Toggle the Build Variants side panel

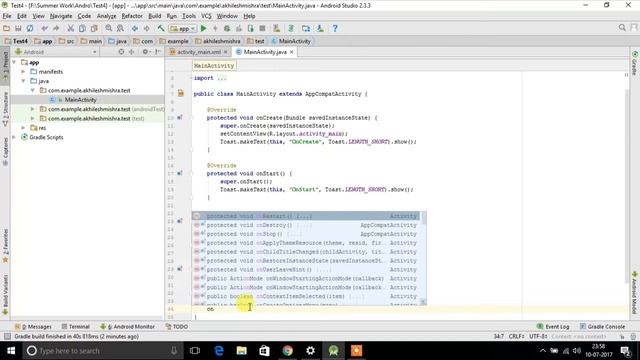click(x=5, y=295)
